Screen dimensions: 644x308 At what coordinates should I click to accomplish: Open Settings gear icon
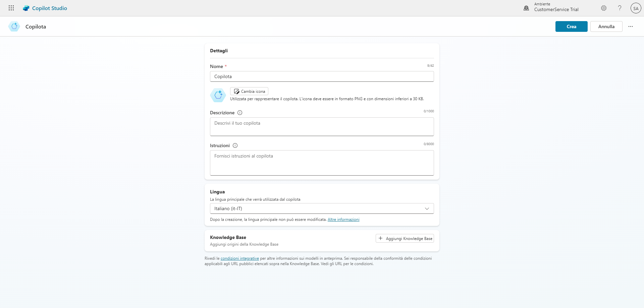coord(604,8)
